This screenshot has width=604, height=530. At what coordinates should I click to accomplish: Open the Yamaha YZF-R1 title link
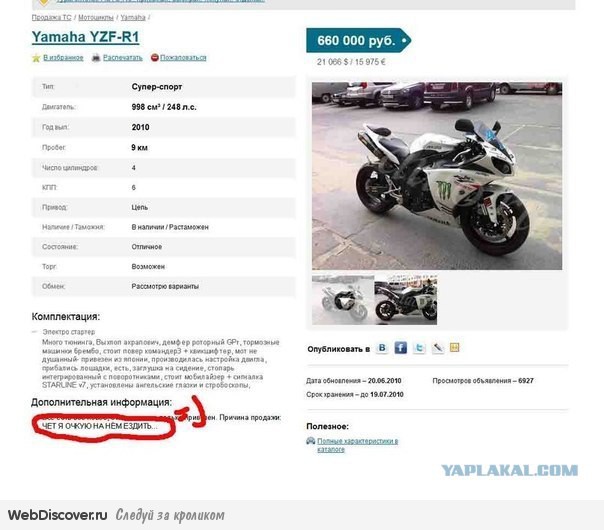(x=85, y=37)
